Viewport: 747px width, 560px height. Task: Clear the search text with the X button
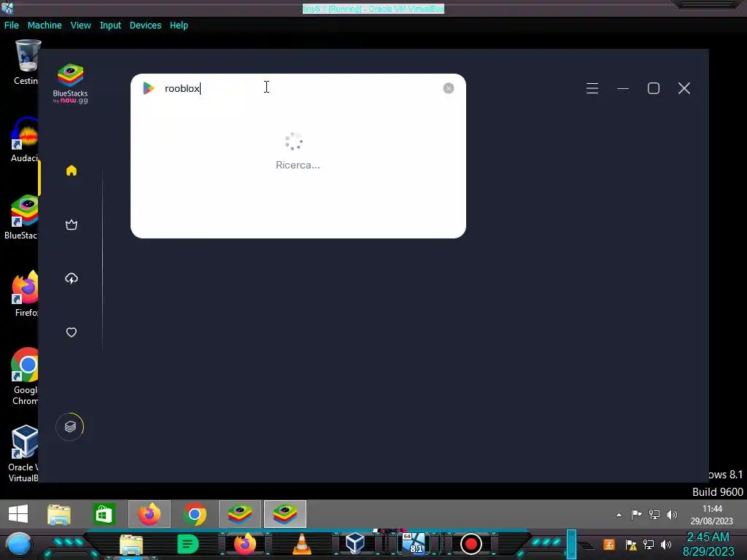click(449, 88)
